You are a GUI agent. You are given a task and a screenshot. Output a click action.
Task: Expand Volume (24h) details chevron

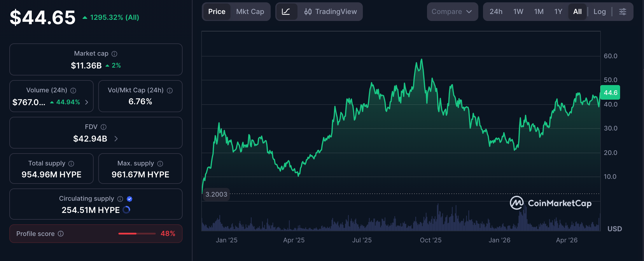pyautogui.click(x=87, y=102)
